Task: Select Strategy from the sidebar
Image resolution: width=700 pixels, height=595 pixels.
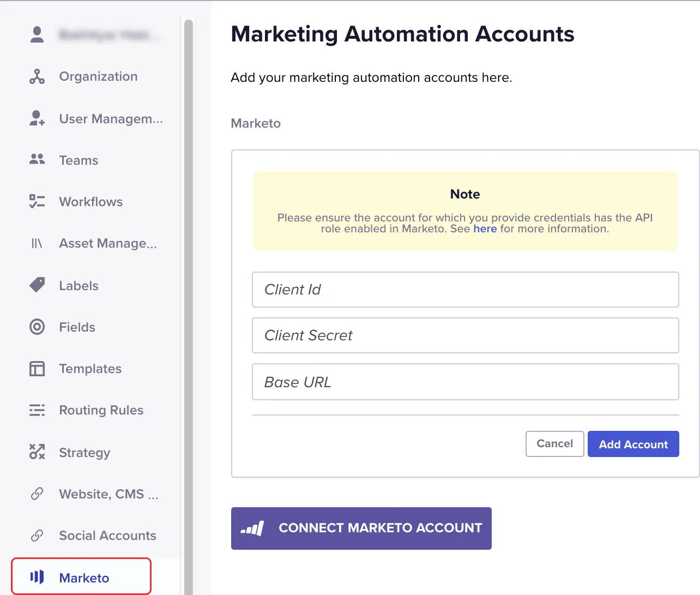Action: [85, 453]
